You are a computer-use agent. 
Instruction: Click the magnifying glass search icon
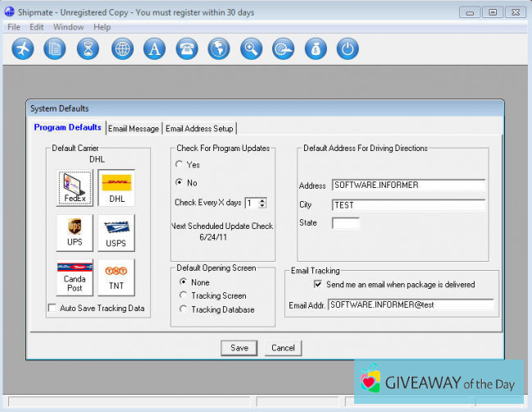(251, 49)
